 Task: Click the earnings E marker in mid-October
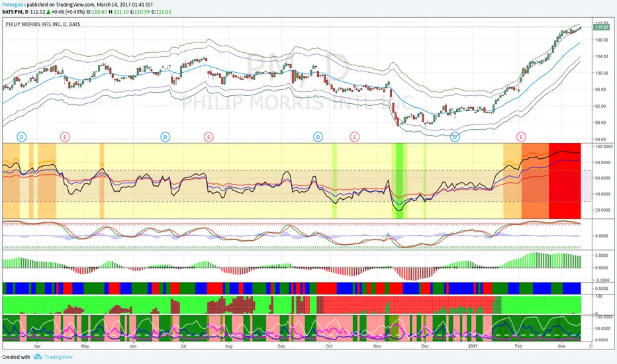(355, 137)
